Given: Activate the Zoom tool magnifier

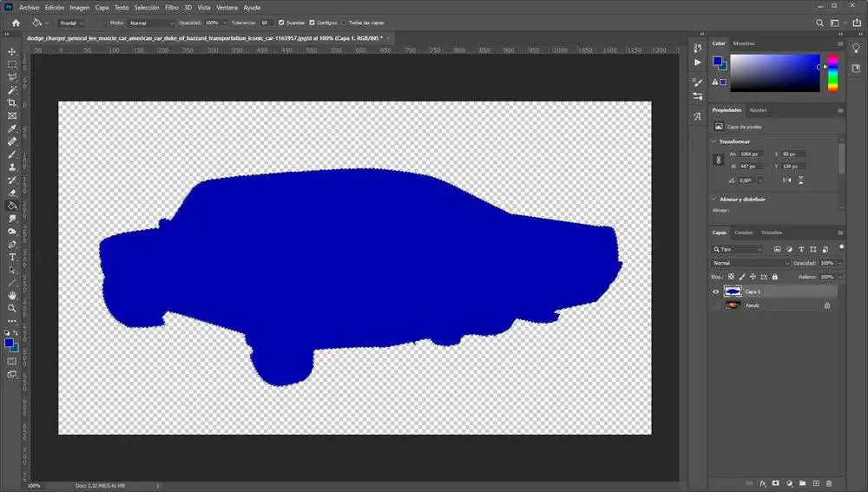Looking at the screenshot, I should tap(12, 308).
